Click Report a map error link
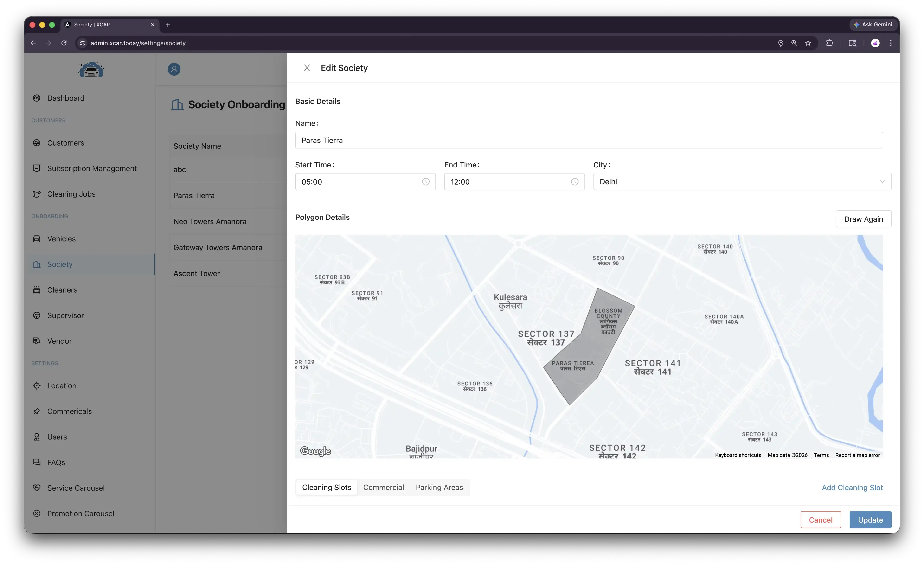 click(857, 455)
